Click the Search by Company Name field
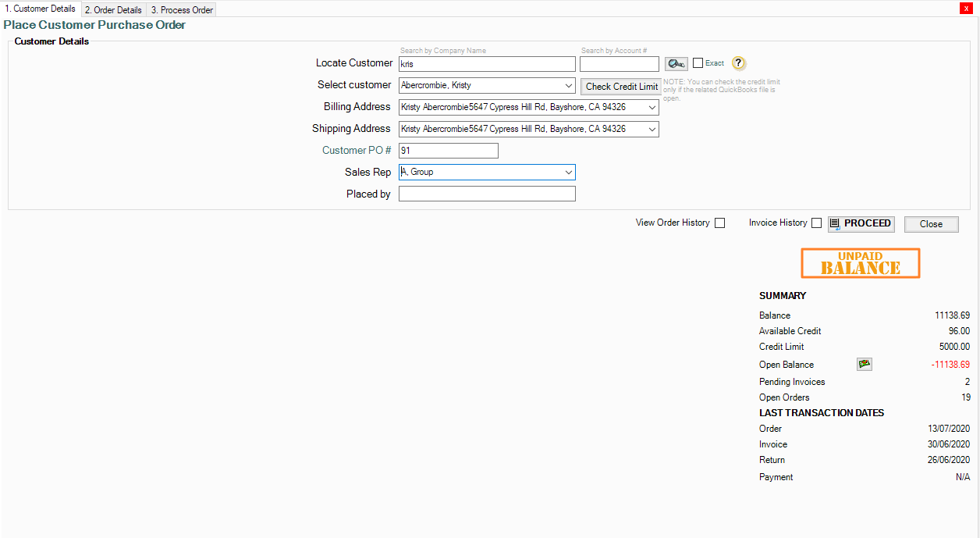 pyautogui.click(x=486, y=64)
